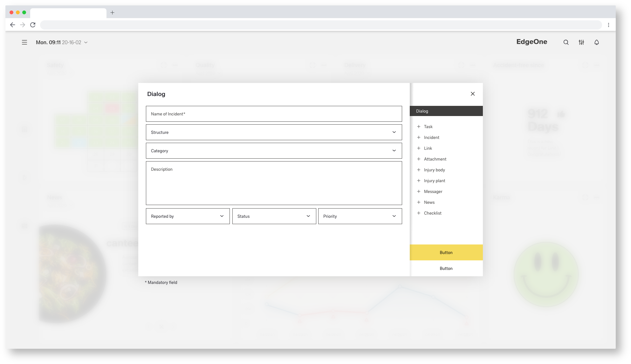631x364 pixels.
Task: Click the white Button at the bottom
Action: pyautogui.click(x=446, y=268)
